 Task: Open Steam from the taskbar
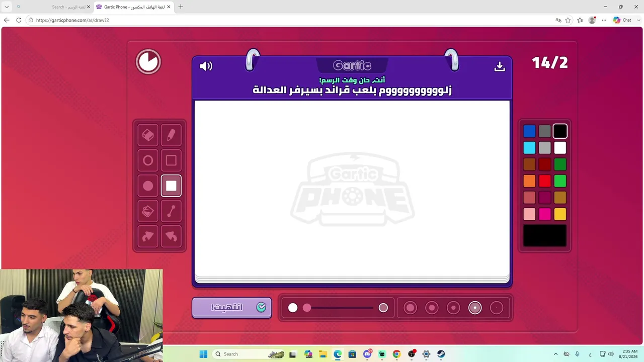click(x=441, y=354)
